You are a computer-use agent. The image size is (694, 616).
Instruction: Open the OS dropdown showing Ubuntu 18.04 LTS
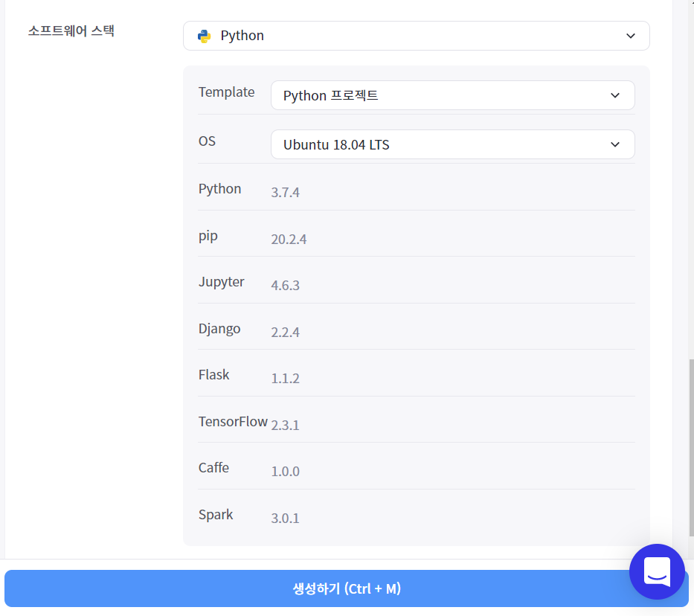pos(452,144)
